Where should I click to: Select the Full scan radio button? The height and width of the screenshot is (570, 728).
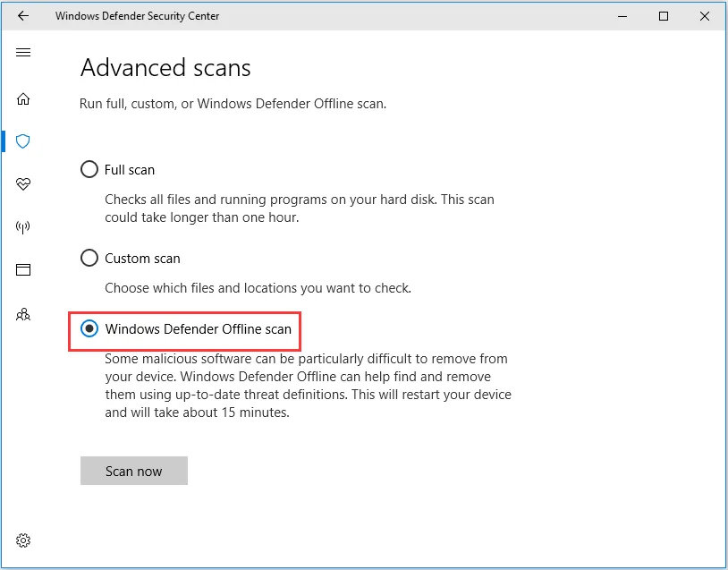(89, 169)
